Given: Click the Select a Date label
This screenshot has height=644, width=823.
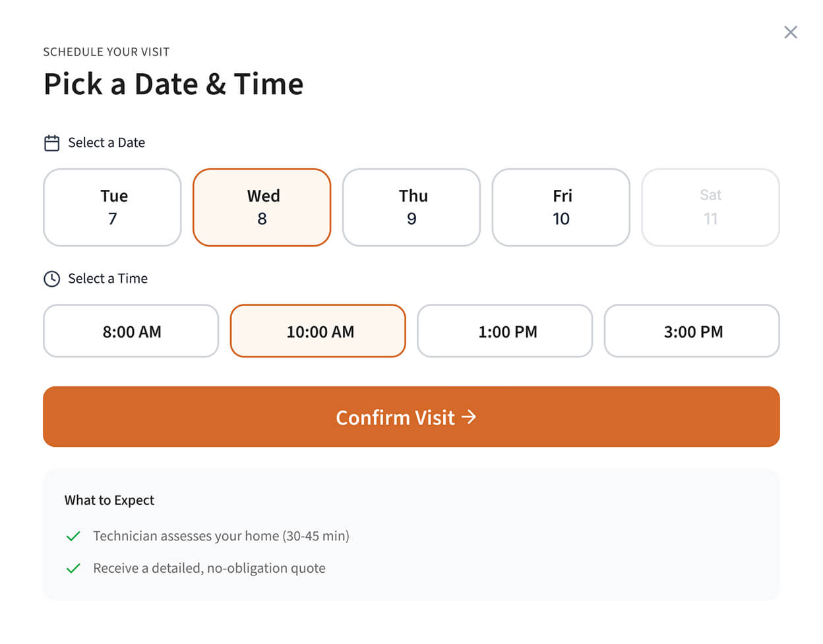Looking at the screenshot, I should tap(106, 143).
